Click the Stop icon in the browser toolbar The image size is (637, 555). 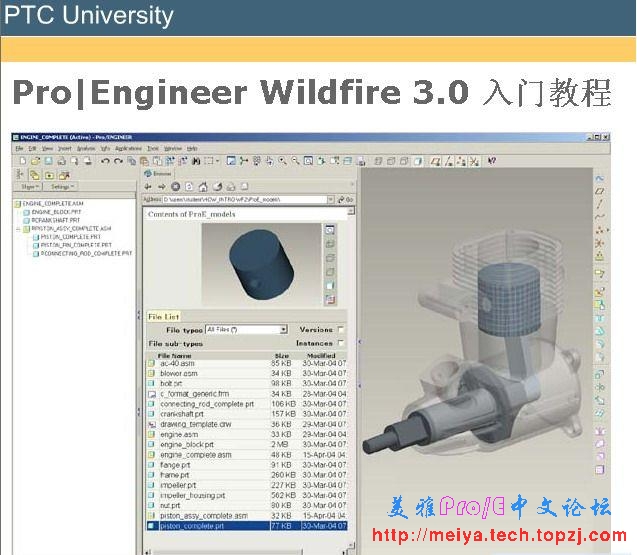[x=176, y=186]
